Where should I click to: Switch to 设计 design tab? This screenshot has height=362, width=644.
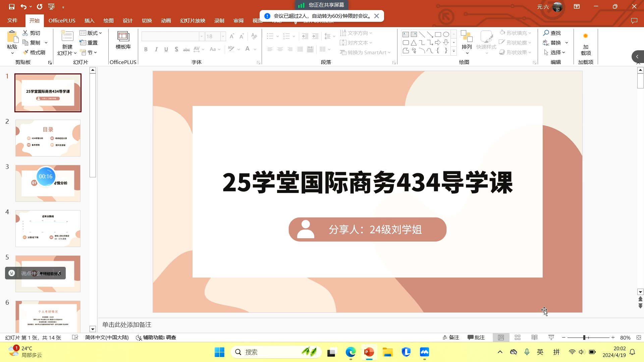pos(127,20)
